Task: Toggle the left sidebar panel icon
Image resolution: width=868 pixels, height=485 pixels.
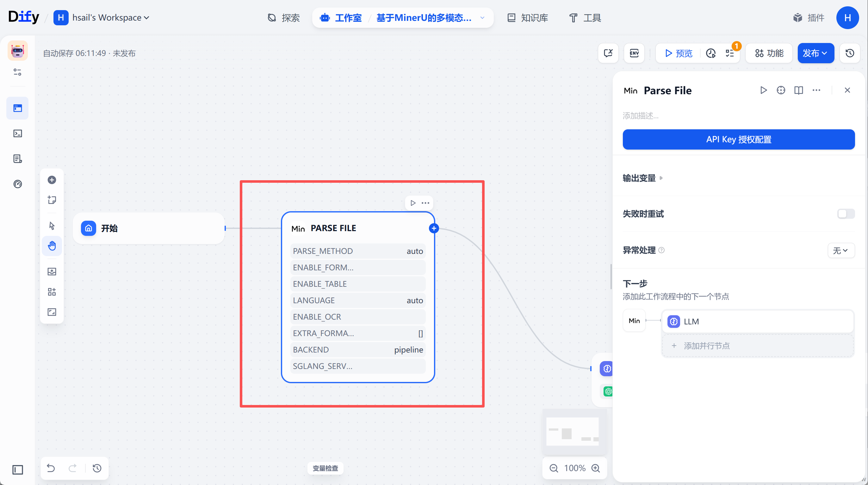Action: click(x=17, y=470)
